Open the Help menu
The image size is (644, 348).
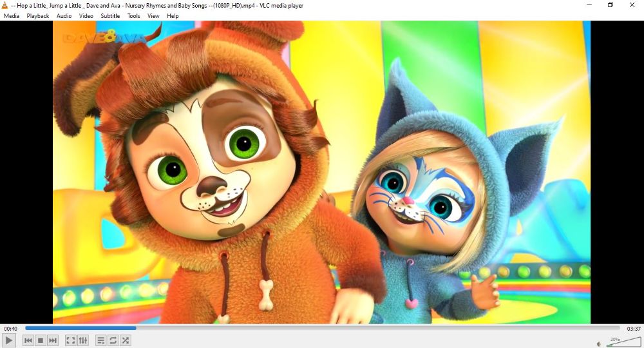tap(173, 16)
